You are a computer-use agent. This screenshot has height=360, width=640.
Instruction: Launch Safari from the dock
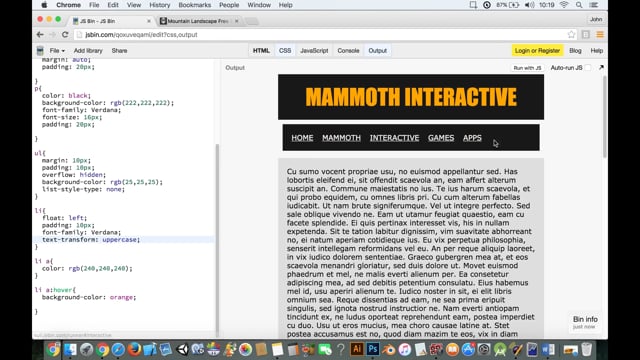118,349
